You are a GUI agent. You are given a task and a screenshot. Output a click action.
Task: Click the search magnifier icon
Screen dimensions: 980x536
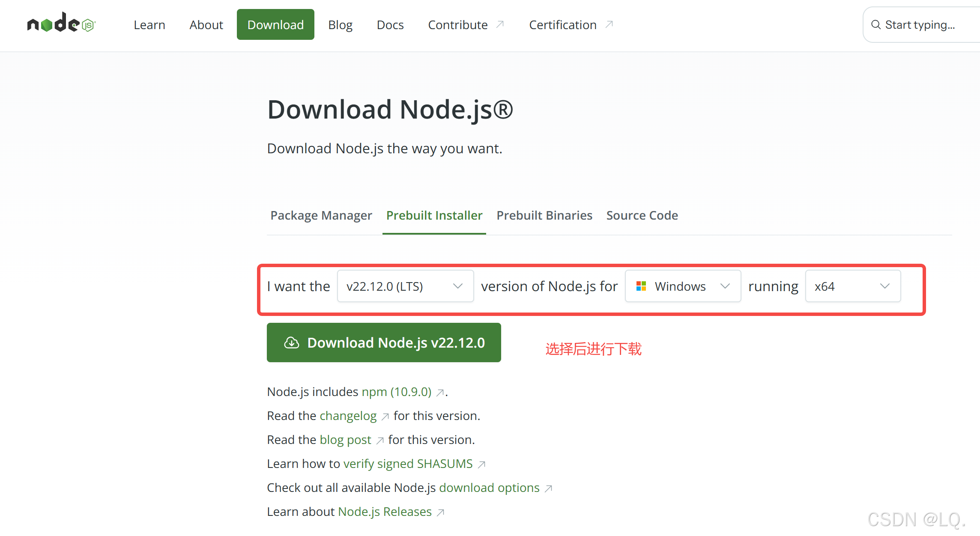click(x=876, y=25)
